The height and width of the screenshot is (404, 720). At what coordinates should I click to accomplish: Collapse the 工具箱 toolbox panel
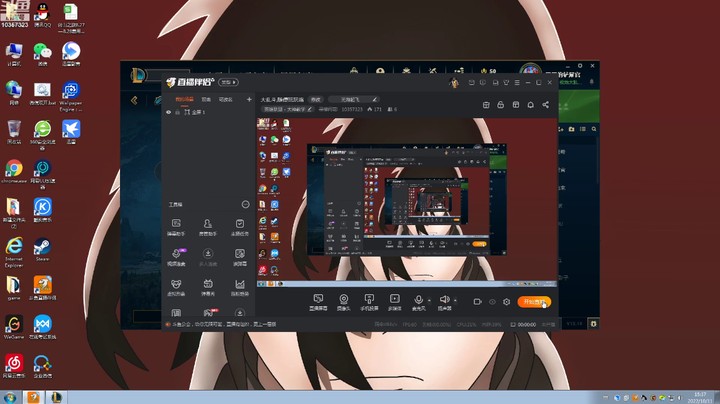coord(246,204)
